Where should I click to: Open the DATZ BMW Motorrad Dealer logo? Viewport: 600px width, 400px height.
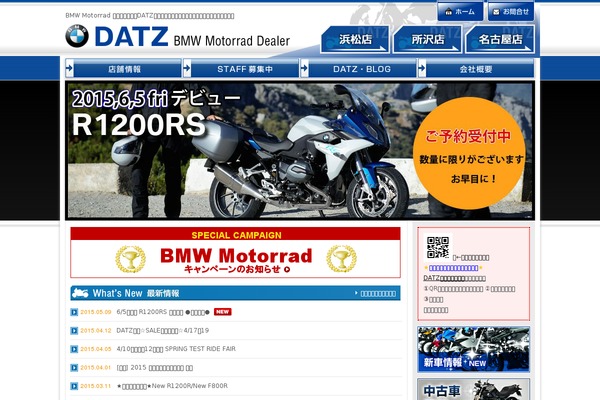[178, 36]
